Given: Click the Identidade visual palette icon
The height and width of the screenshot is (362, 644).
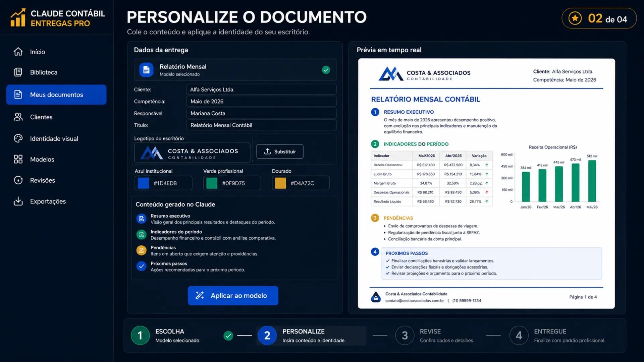Looking at the screenshot, I should [18, 138].
